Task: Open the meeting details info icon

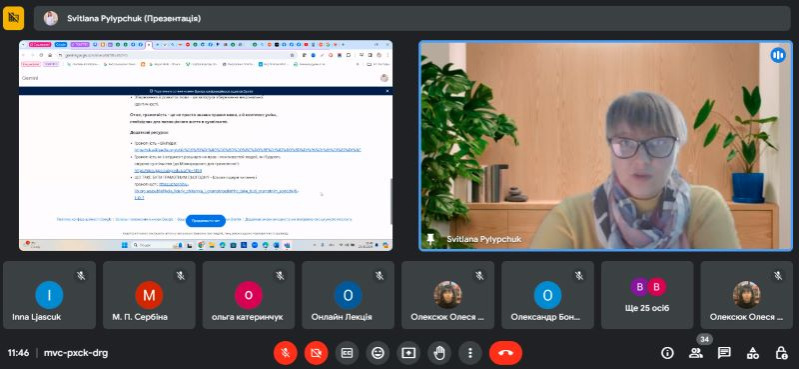Action: (x=667, y=353)
